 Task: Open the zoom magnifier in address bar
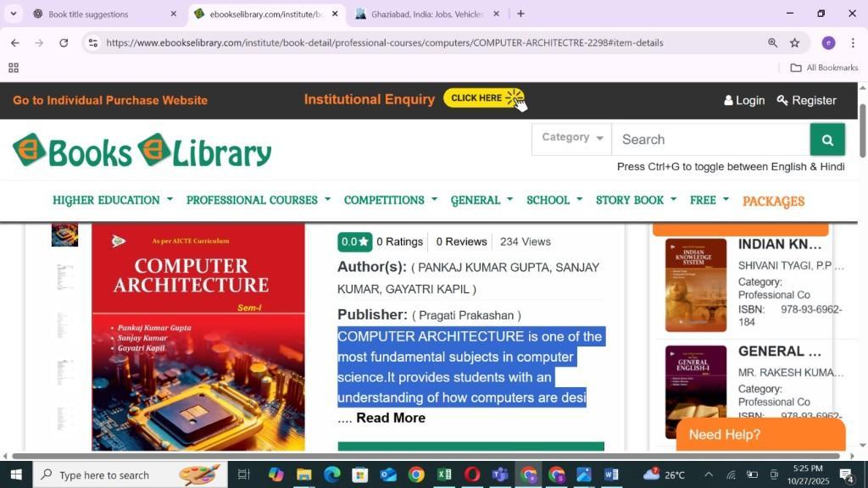pyautogui.click(x=772, y=42)
